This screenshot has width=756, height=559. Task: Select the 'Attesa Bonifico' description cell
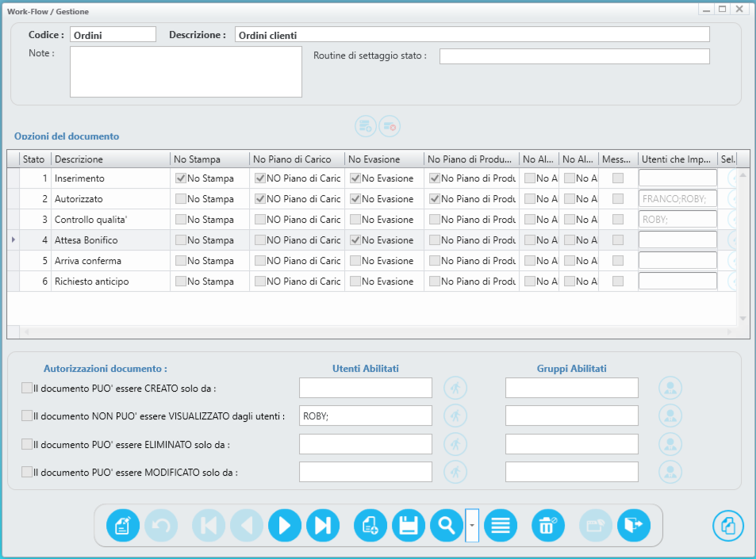click(x=110, y=240)
